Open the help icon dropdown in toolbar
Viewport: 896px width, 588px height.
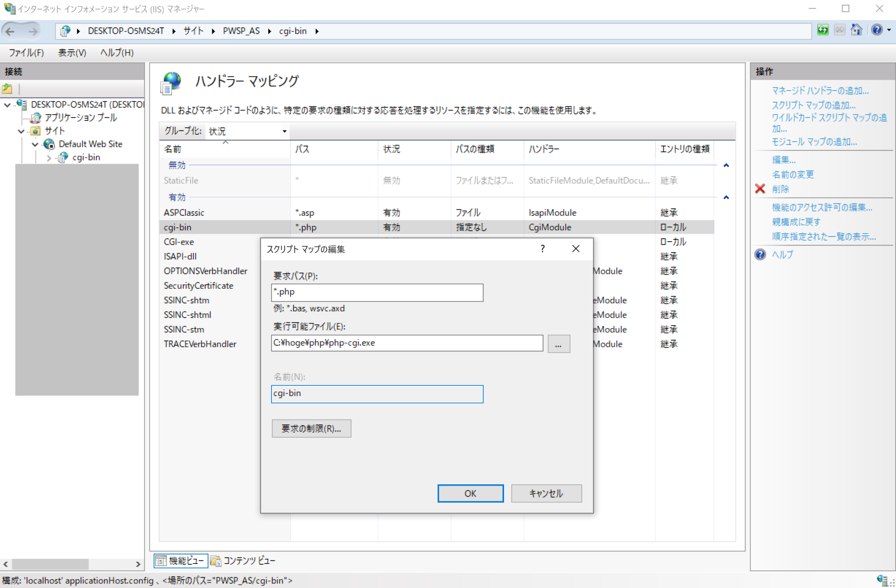889,31
